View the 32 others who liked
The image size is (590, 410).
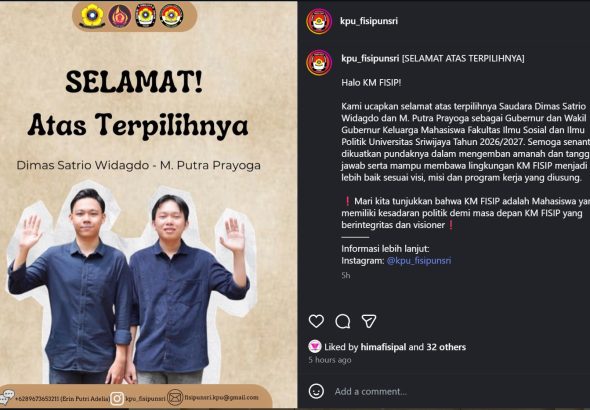coord(446,347)
